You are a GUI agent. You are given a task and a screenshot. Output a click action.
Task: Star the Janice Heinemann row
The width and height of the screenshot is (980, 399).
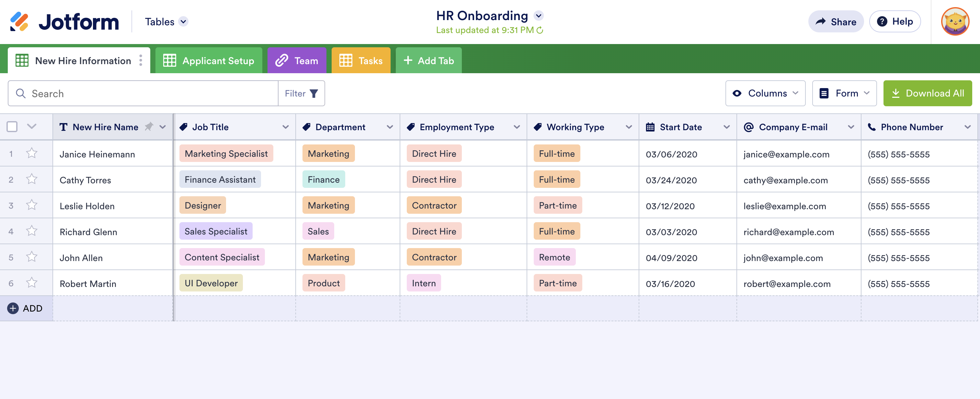pos(31,153)
